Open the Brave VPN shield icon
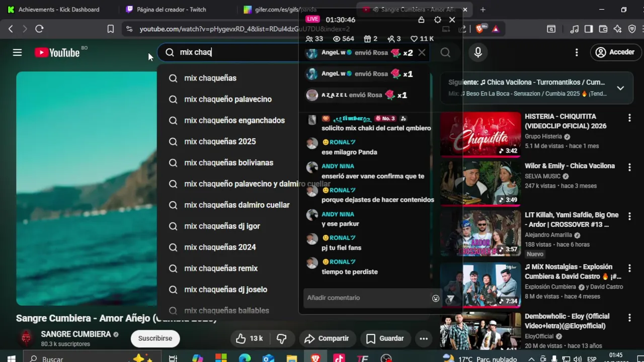Image resolution: width=644 pixels, height=362 pixels. 632,29
